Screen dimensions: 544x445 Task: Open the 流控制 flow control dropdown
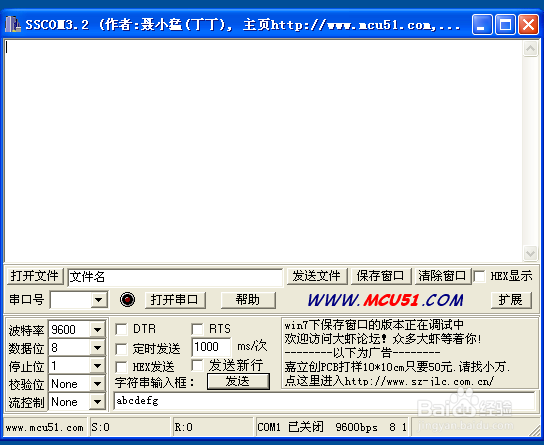pyautogui.click(x=97, y=402)
